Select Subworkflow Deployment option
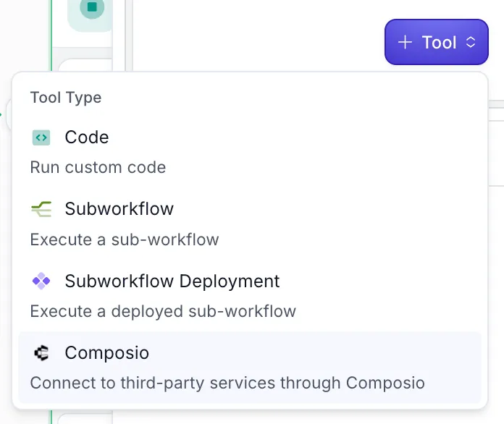The image size is (504, 424). coord(250,296)
